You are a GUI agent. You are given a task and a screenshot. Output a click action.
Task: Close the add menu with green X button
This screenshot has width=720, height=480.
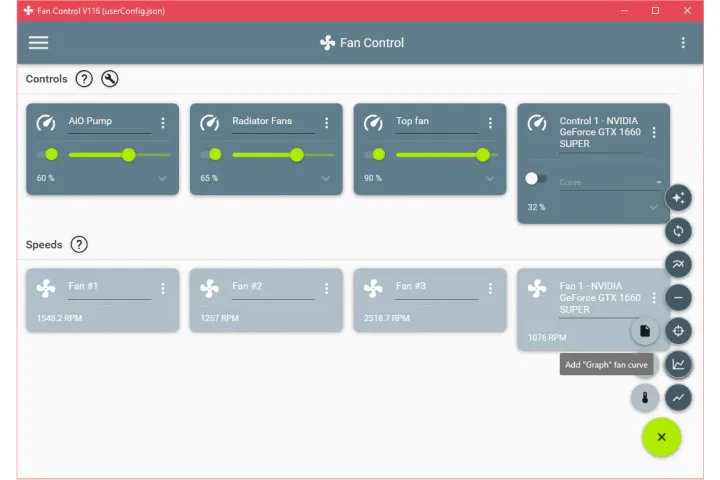[x=661, y=437]
